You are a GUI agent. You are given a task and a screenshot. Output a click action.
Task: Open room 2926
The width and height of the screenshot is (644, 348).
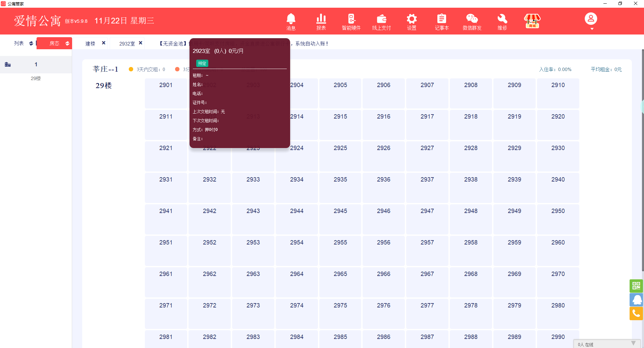click(x=384, y=156)
